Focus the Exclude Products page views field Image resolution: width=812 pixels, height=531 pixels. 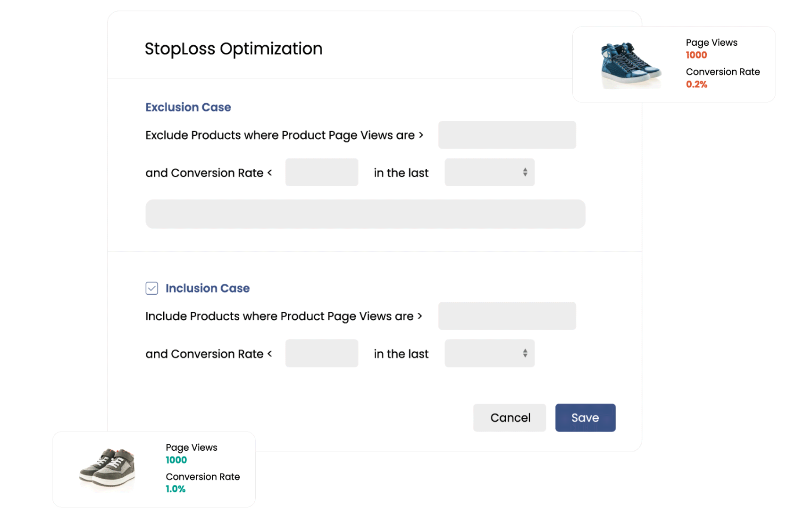click(507, 135)
